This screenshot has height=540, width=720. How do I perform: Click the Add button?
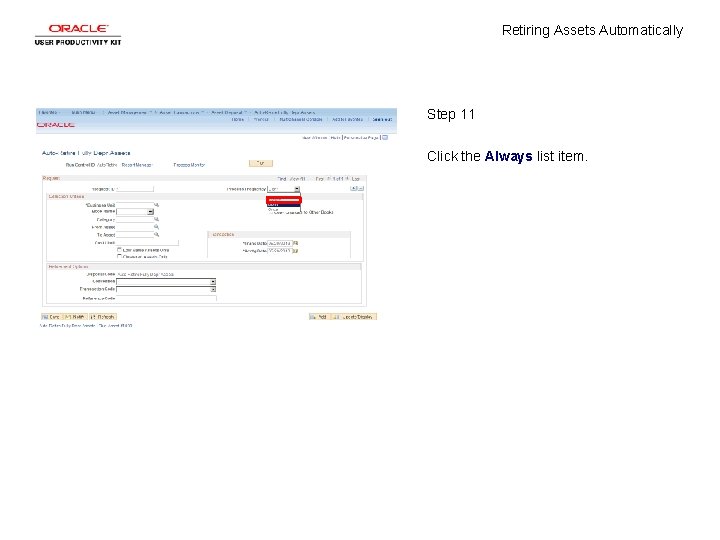320,317
